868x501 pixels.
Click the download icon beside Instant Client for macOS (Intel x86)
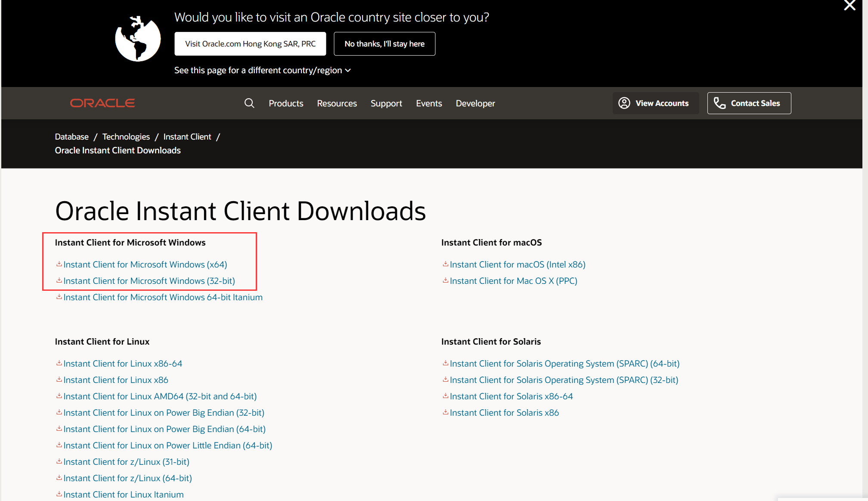coord(445,264)
